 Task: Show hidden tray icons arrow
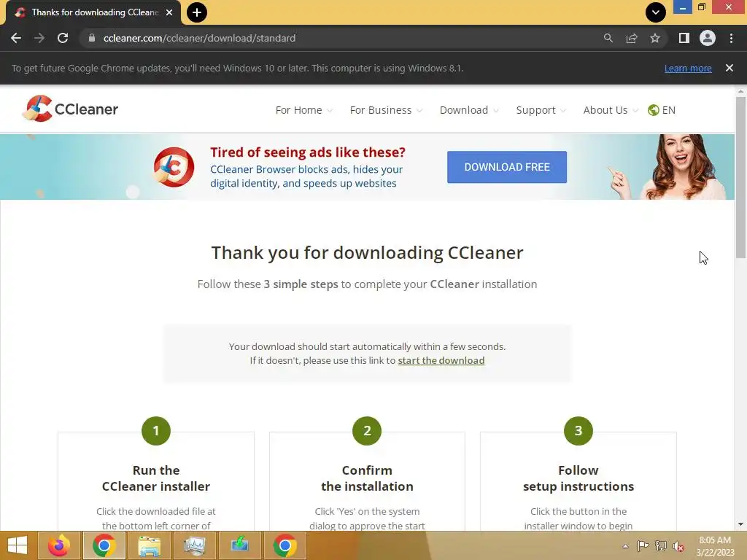tap(625, 546)
